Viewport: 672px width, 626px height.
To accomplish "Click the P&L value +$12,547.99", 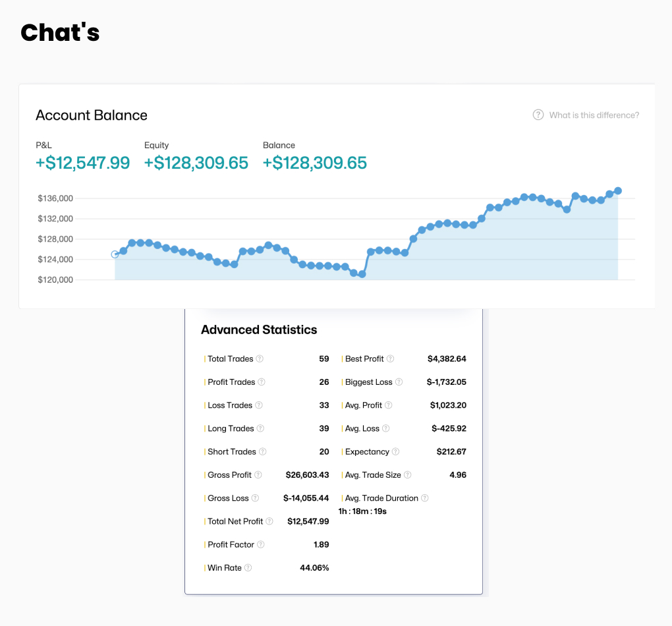I will pyautogui.click(x=83, y=163).
